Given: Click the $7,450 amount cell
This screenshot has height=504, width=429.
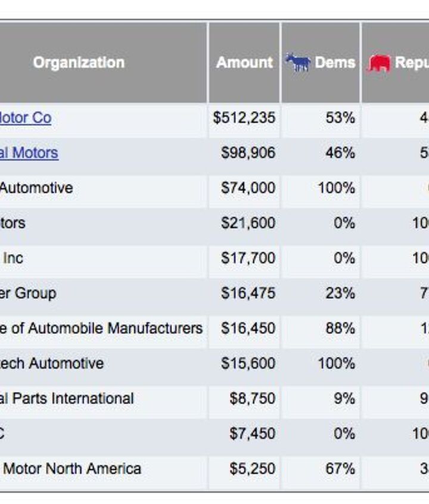Looking at the screenshot, I should 253,434.
